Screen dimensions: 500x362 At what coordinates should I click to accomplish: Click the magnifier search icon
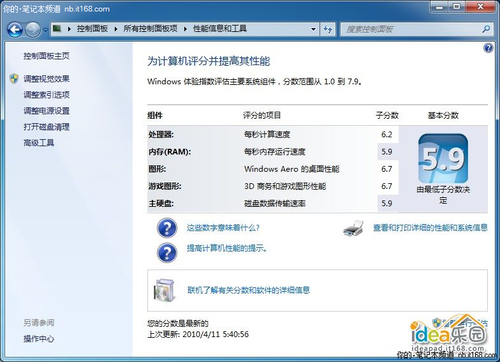[x=486, y=29]
